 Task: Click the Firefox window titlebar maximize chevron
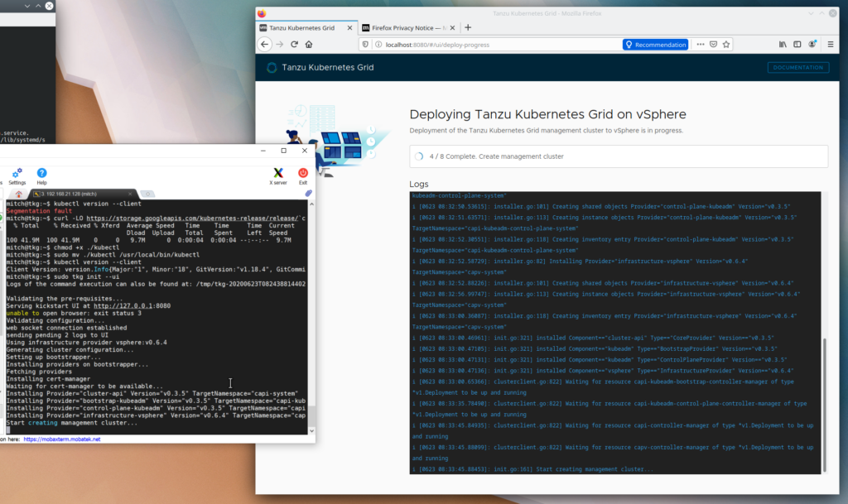[821, 13]
